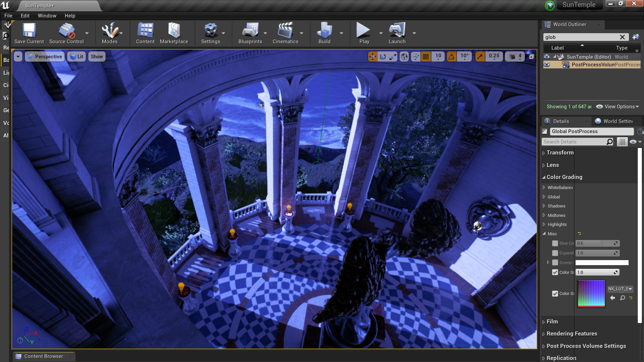Select the Scale tool in the viewport toolbar

click(393, 56)
